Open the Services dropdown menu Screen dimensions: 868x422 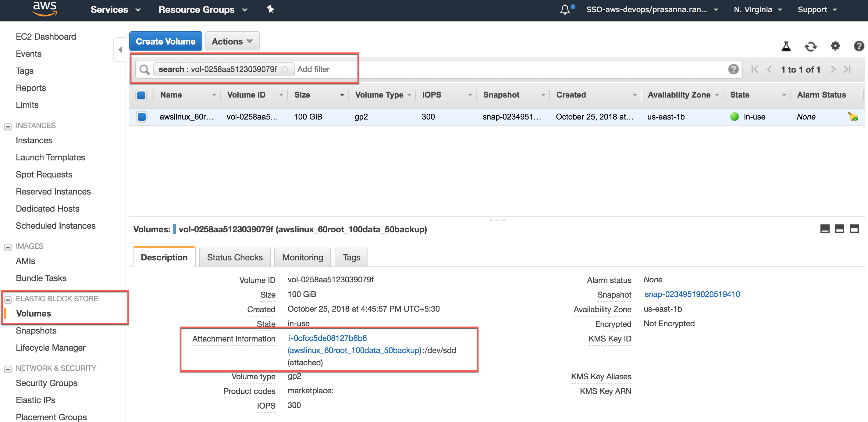click(x=115, y=9)
